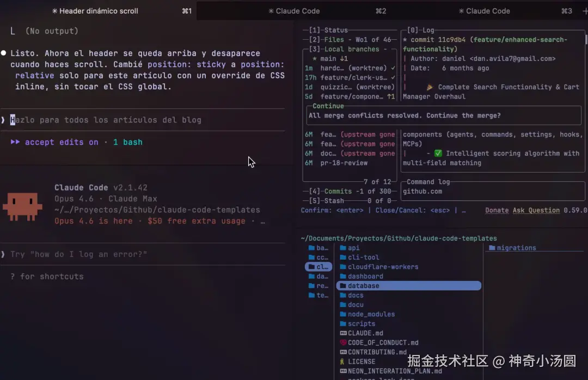
Task: Switch to the Claude Code tab ⌘3
Action: [484, 11]
